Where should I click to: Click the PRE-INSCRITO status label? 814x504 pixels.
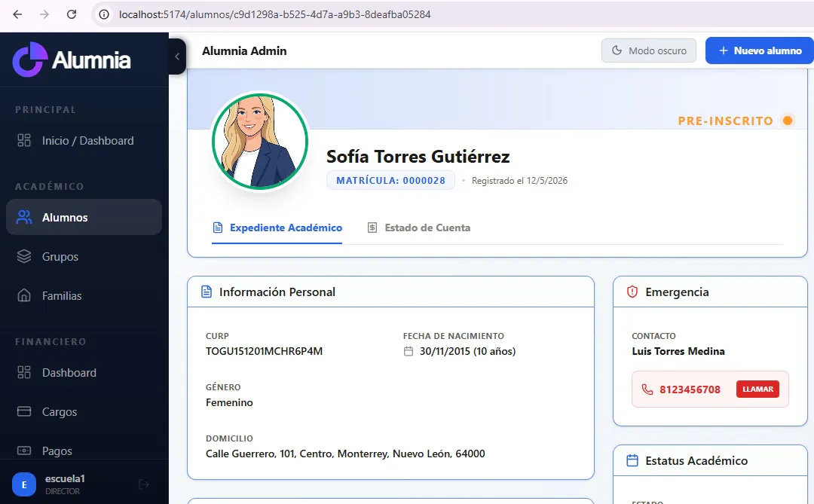click(x=725, y=121)
